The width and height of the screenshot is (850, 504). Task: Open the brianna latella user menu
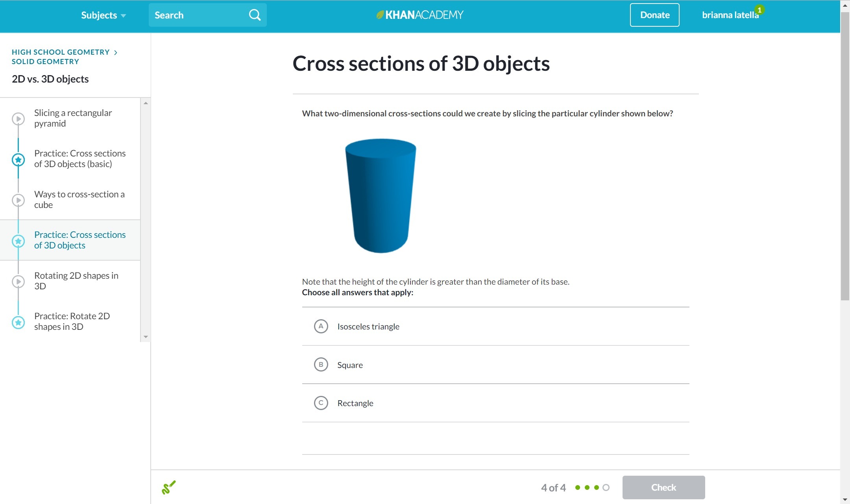click(730, 15)
